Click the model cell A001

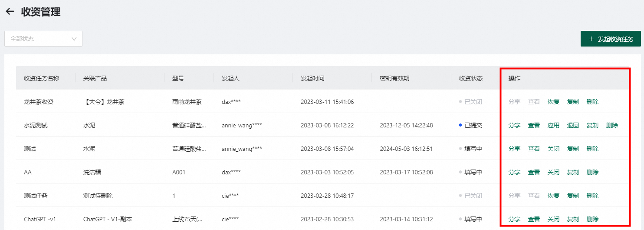(179, 172)
